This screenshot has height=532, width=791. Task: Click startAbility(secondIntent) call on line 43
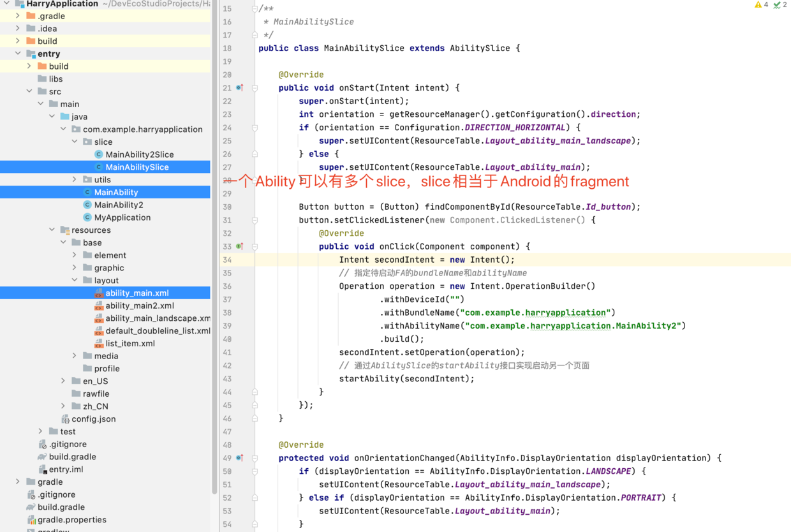pos(406,379)
